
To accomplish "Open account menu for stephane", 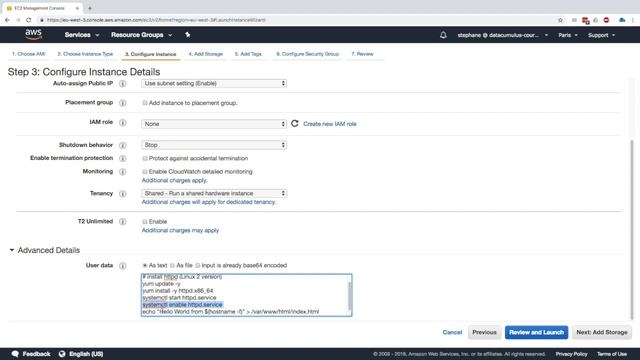I will (502, 35).
